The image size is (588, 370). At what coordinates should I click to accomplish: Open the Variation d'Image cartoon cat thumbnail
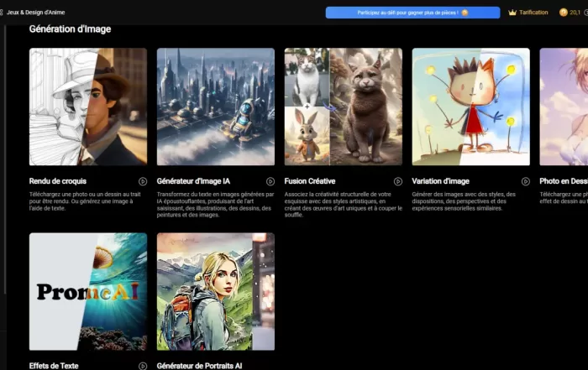471,107
